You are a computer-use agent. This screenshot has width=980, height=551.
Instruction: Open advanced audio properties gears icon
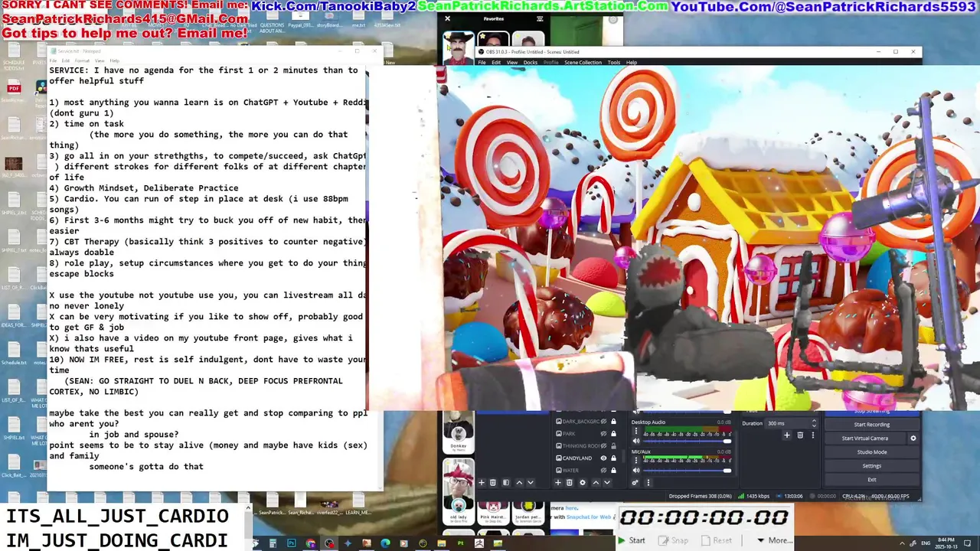click(635, 482)
